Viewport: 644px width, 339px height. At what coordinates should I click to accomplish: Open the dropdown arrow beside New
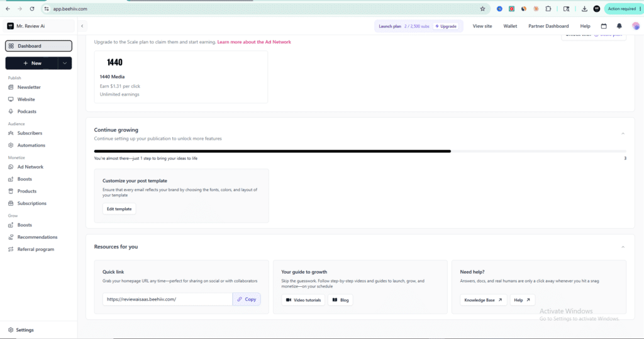(65, 64)
